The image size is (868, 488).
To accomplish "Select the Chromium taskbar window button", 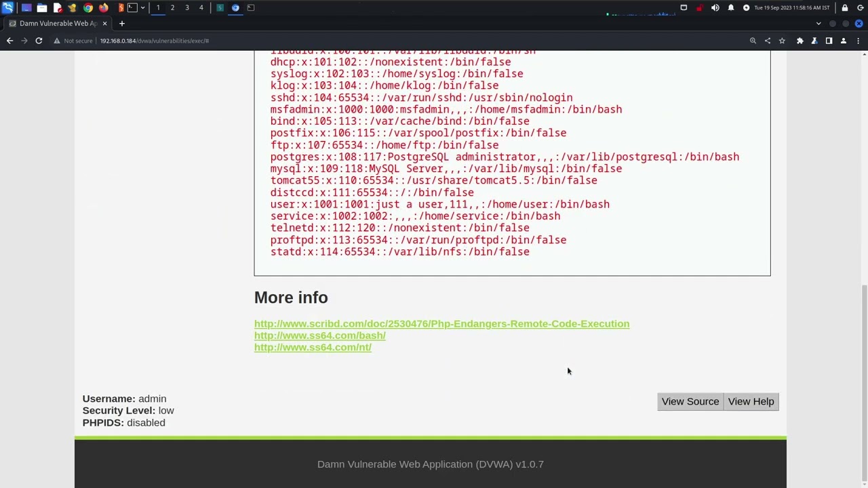I will (x=235, y=7).
